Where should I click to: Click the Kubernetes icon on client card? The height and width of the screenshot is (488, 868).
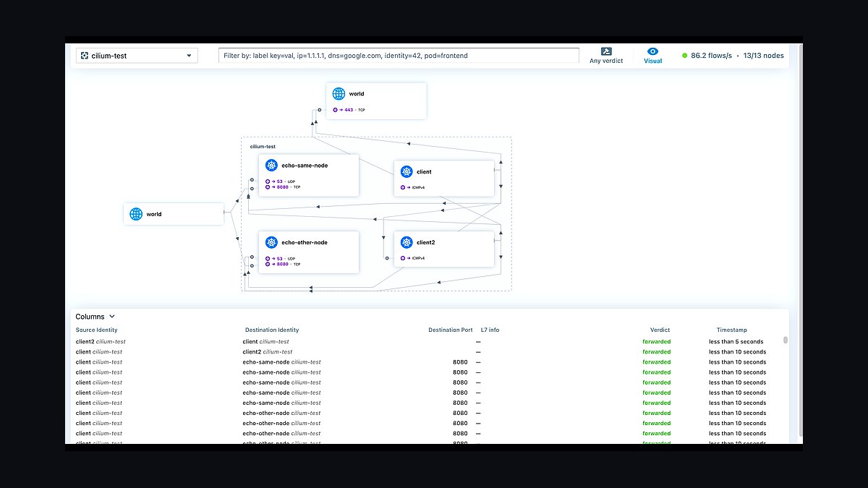coord(407,172)
